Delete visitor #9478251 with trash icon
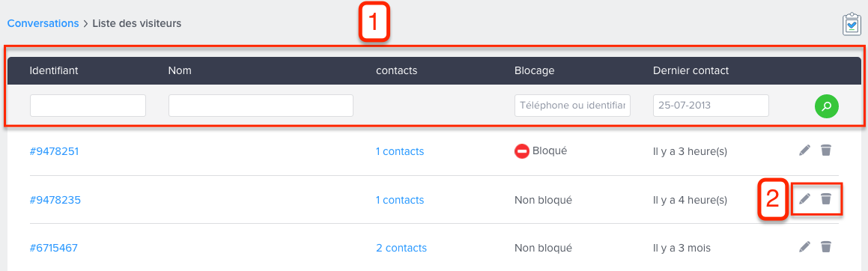 coord(825,150)
